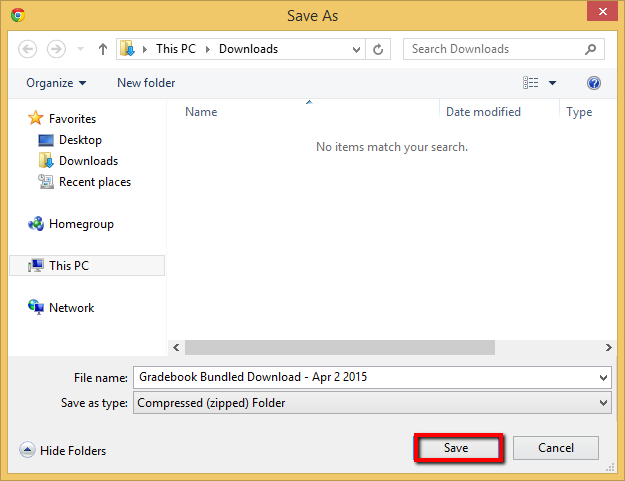625x481 pixels.
Task: Click the Forward navigation arrow
Action: 56,49
